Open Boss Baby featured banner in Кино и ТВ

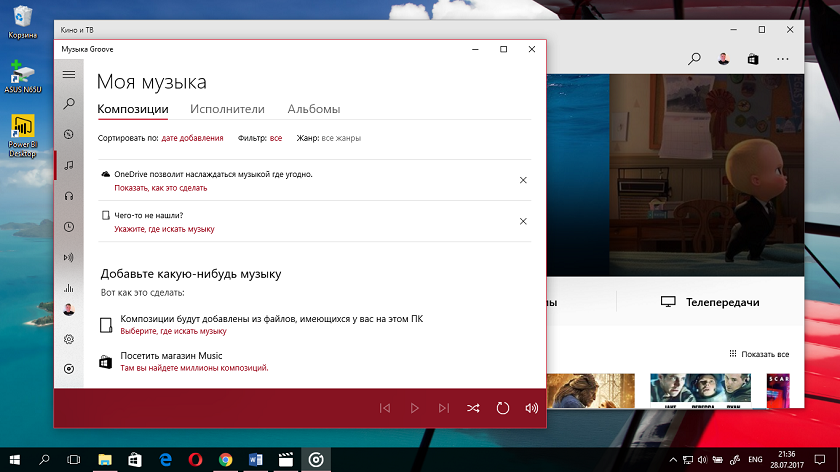675,175
